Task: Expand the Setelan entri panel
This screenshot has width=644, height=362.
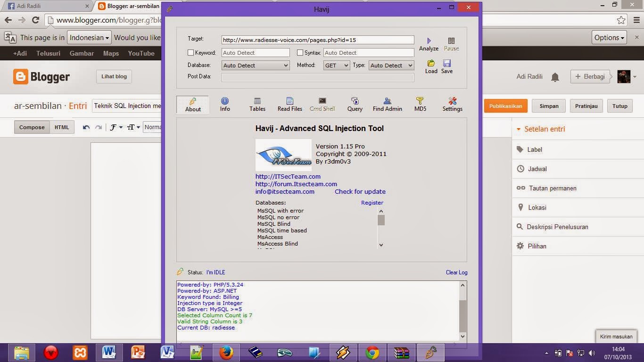Action: [x=541, y=129]
